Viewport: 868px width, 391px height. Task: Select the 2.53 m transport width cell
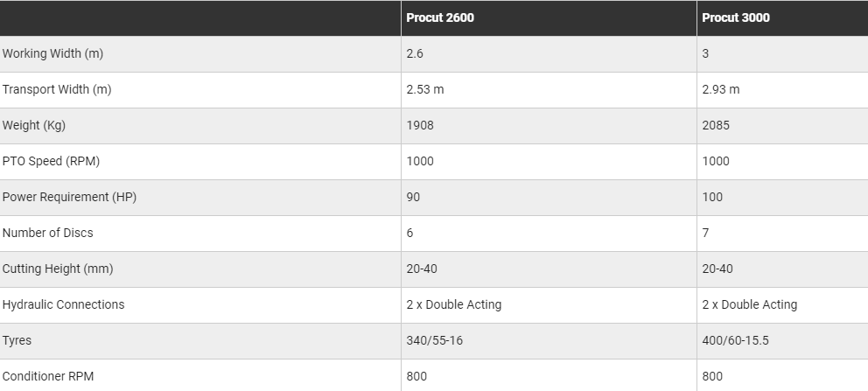point(425,89)
